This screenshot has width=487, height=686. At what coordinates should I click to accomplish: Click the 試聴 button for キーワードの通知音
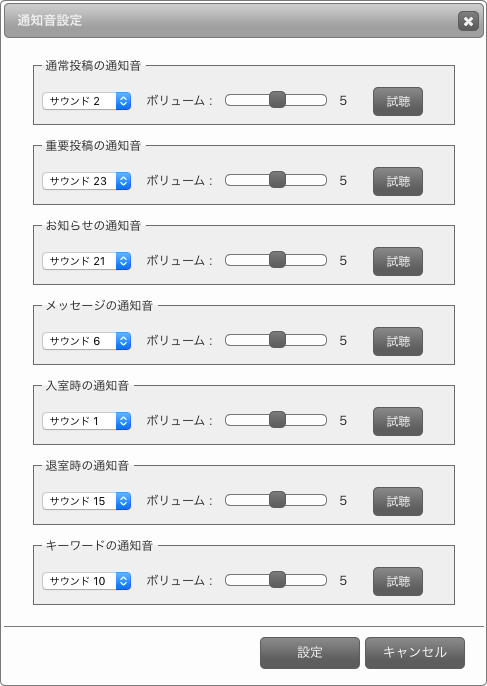398,581
